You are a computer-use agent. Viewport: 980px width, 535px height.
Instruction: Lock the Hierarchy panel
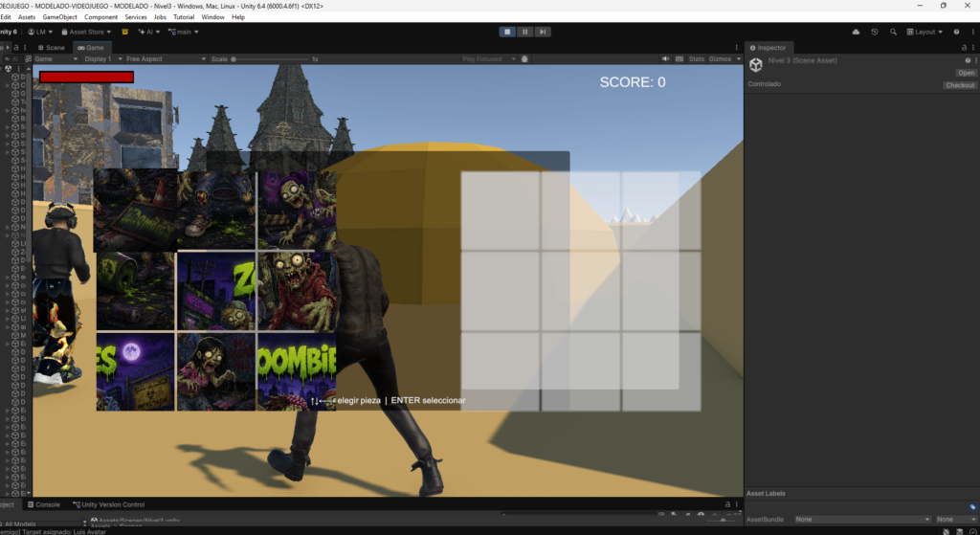pos(15,48)
